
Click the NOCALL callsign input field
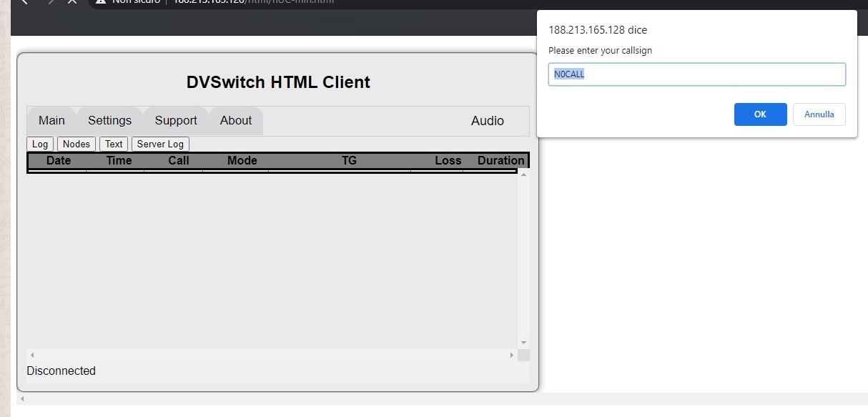(x=696, y=74)
